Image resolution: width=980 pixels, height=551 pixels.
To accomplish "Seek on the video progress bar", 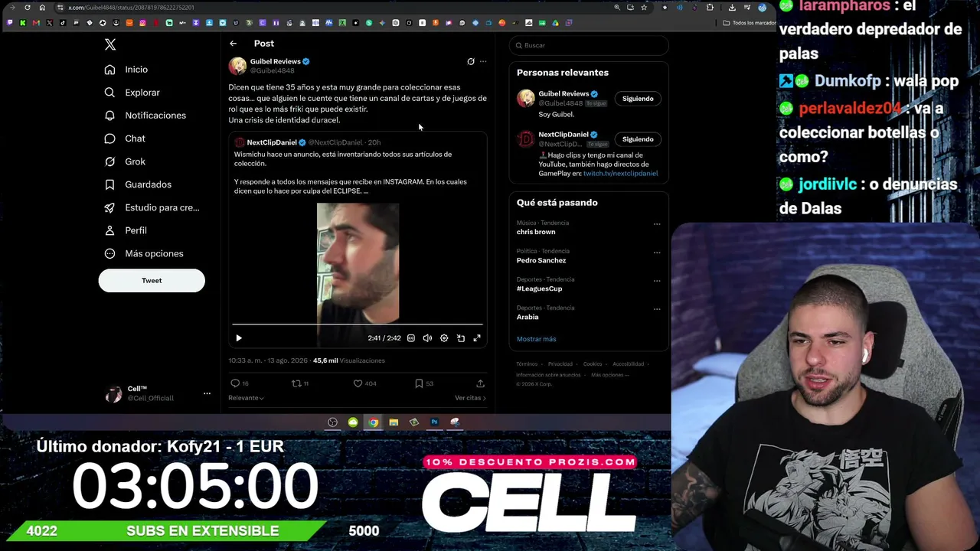I will [x=358, y=325].
